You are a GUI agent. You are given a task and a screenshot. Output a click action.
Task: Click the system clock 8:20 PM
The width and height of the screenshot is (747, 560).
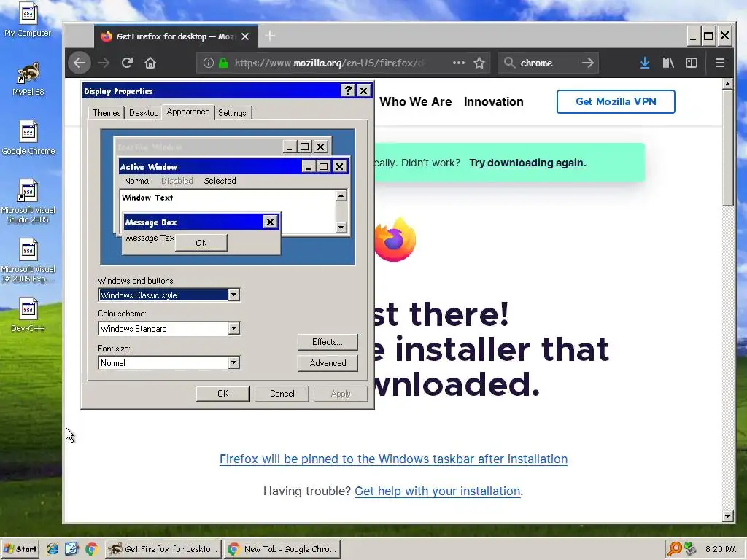coord(720,549)
